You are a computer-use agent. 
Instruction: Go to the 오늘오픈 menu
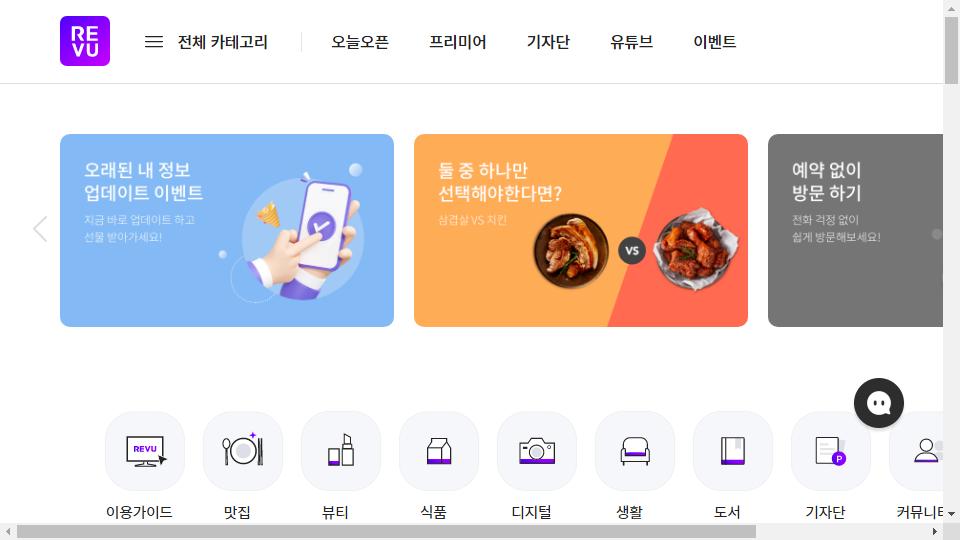(x=360, y=42)
